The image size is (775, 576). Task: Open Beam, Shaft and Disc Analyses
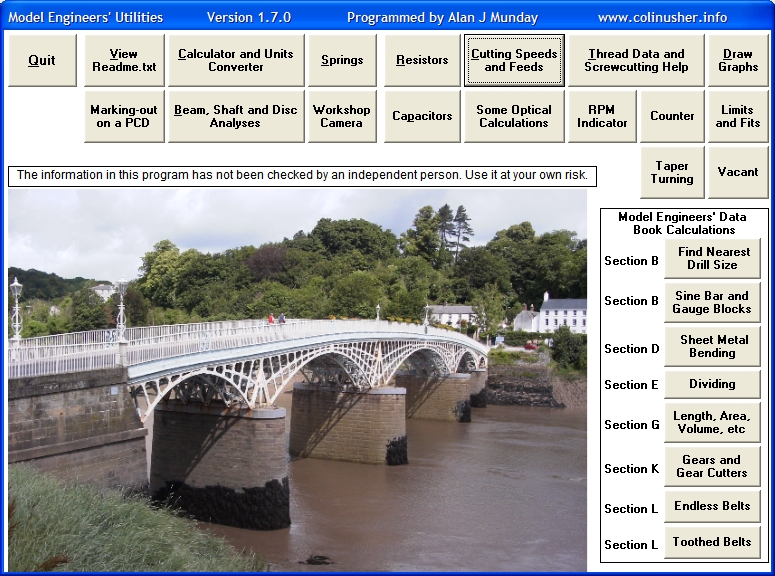click(x=236, y=116)
